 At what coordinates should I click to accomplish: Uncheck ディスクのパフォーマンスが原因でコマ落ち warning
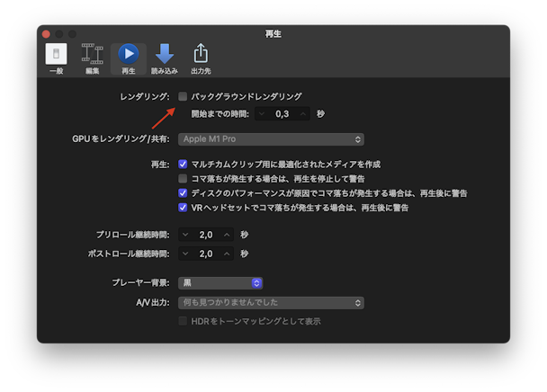[x=183, y=193]
